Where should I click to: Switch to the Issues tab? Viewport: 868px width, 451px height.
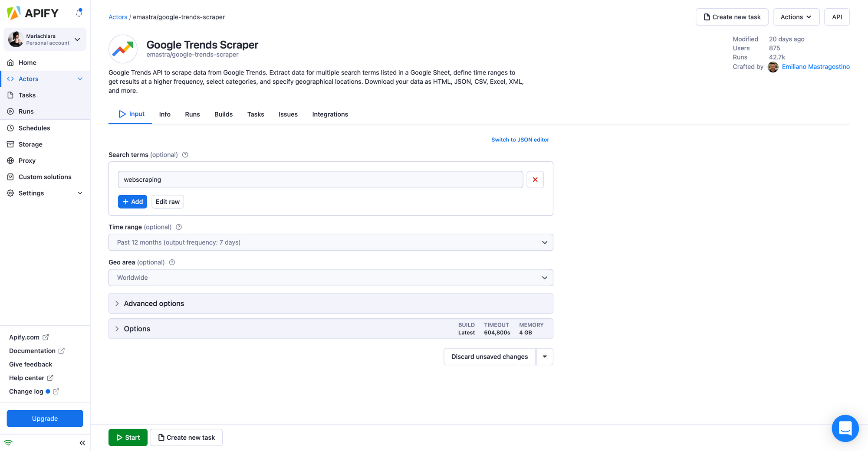288,114
